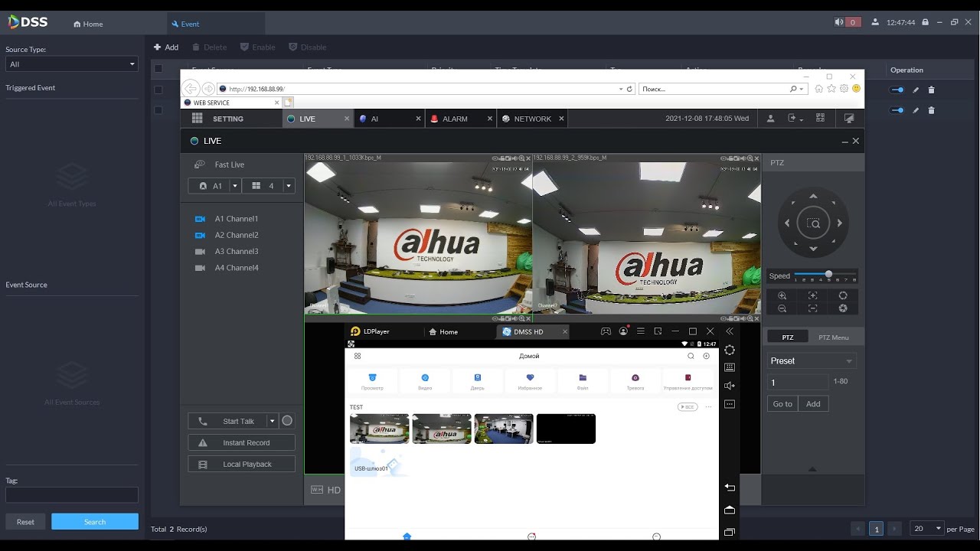
Task: Click the PTZ zoom in magnifier
Action: point(782,295)
